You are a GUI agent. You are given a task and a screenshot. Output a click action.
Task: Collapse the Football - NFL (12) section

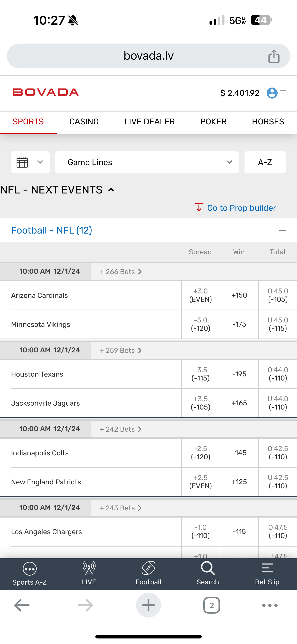282,230
